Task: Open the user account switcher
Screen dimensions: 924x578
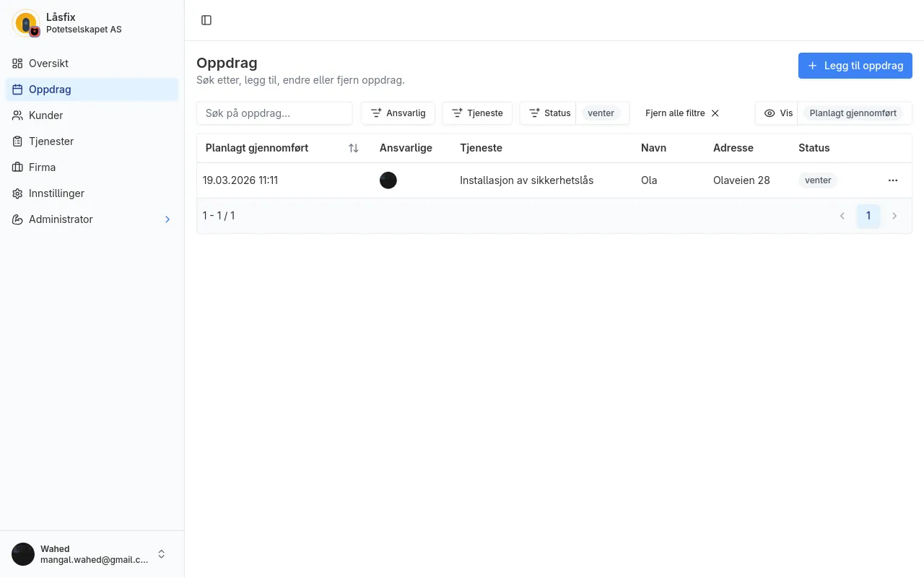Action: [x=162, y=554]
